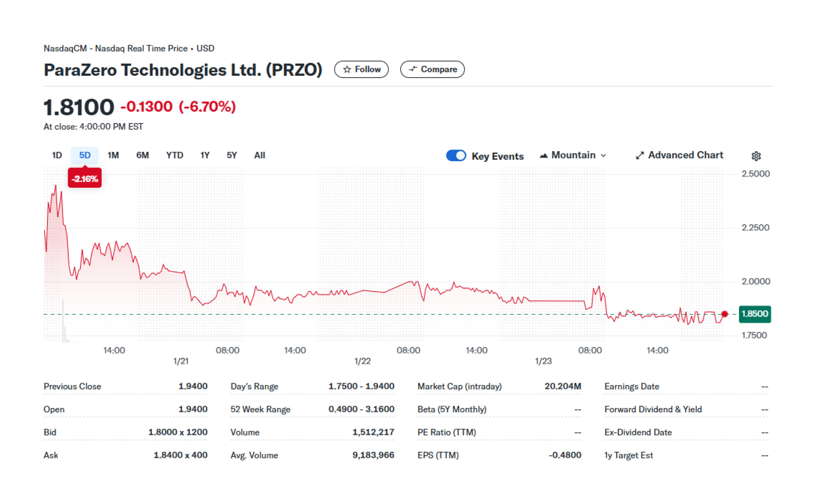Click Forward Dividend & Yield label

[x=653, y=410]
